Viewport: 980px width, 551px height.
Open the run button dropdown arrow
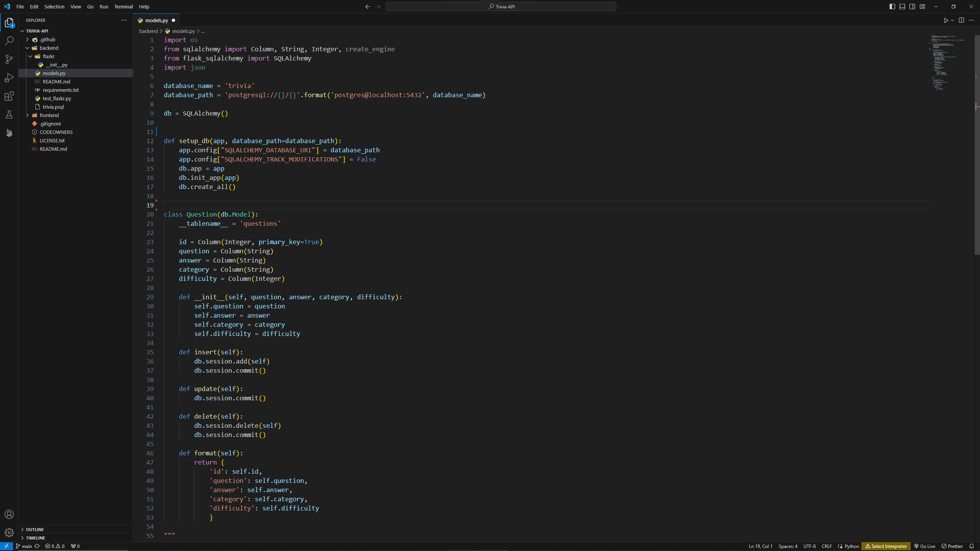(x=952, y=20)
